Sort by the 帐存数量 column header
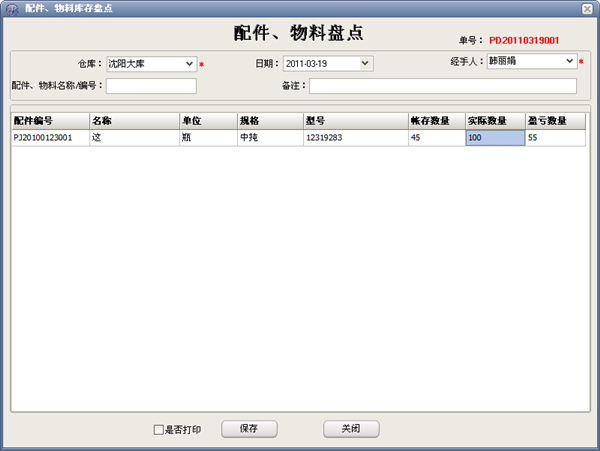The image size is (600, 451). (x=436, y=121)
